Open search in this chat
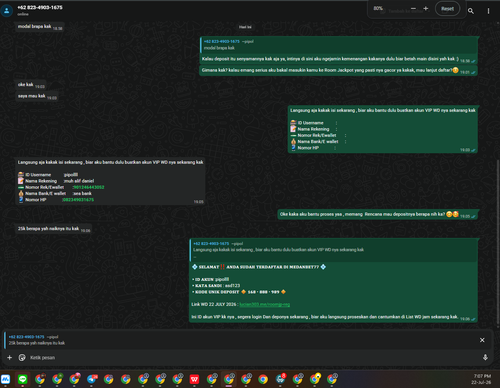The height and width of the screenshot is (388, 500). coord(471,11)
